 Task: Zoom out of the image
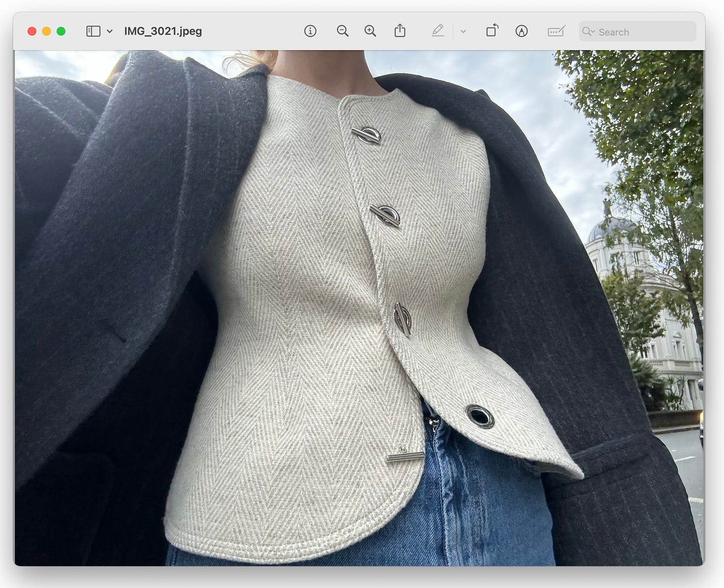(x=343, y=31)
